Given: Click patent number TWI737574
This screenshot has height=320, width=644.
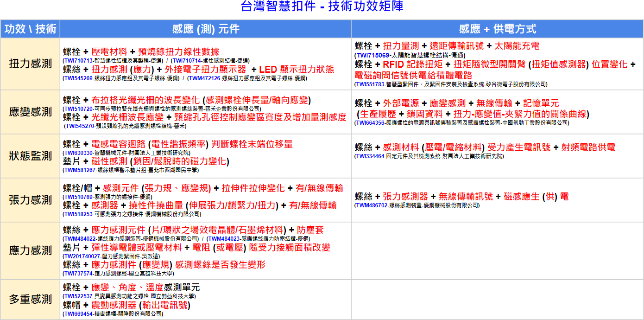Looking at the screenshot, I should pos(78,274).
